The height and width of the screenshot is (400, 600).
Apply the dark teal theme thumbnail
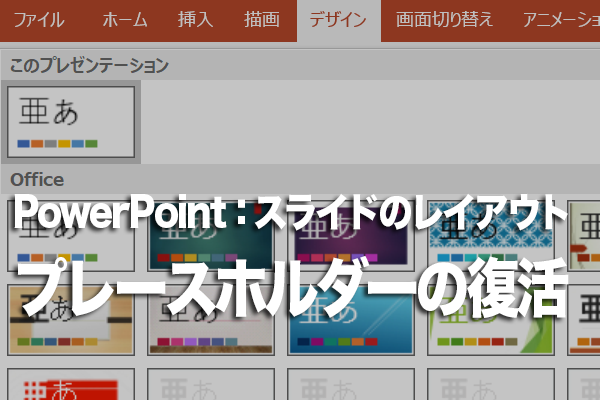(211, 235)
